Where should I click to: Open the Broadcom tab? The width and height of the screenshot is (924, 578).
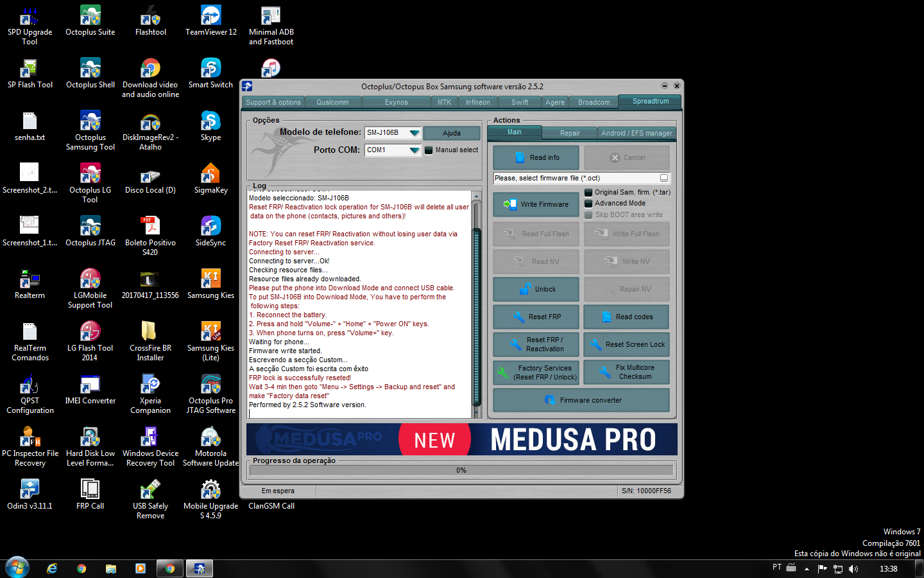(x=594, y=102)
